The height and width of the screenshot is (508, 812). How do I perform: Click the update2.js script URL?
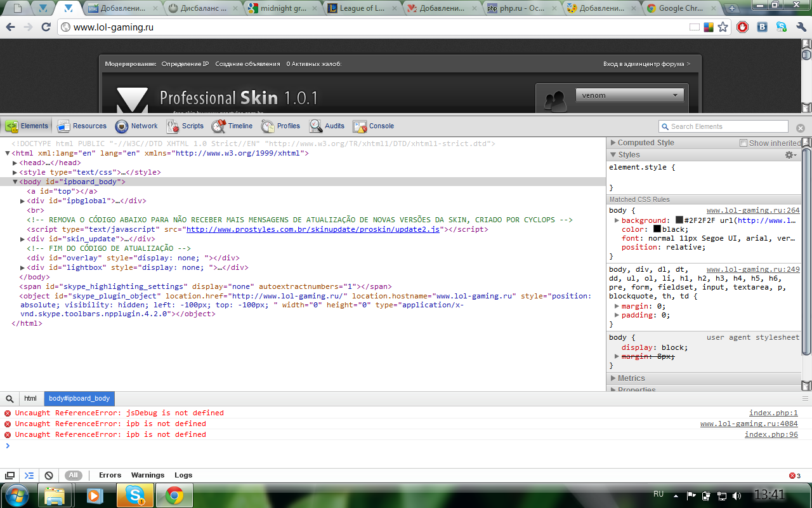pos(312,229)
